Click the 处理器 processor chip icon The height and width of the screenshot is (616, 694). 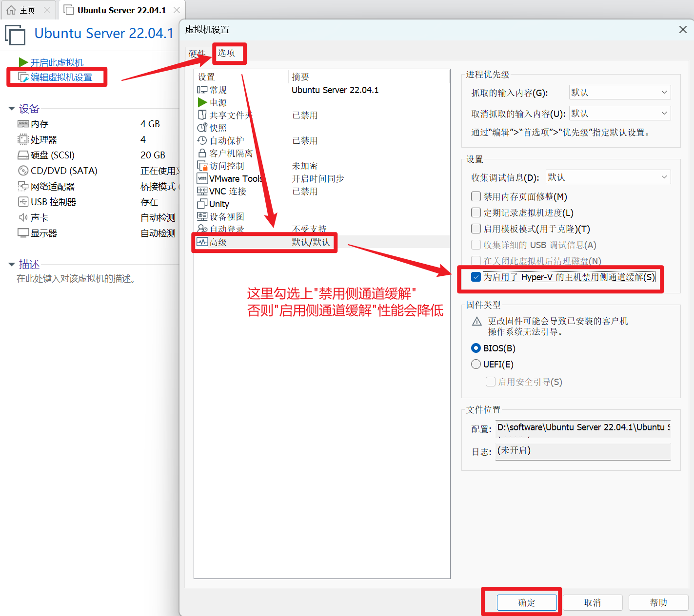click(23, 139)
